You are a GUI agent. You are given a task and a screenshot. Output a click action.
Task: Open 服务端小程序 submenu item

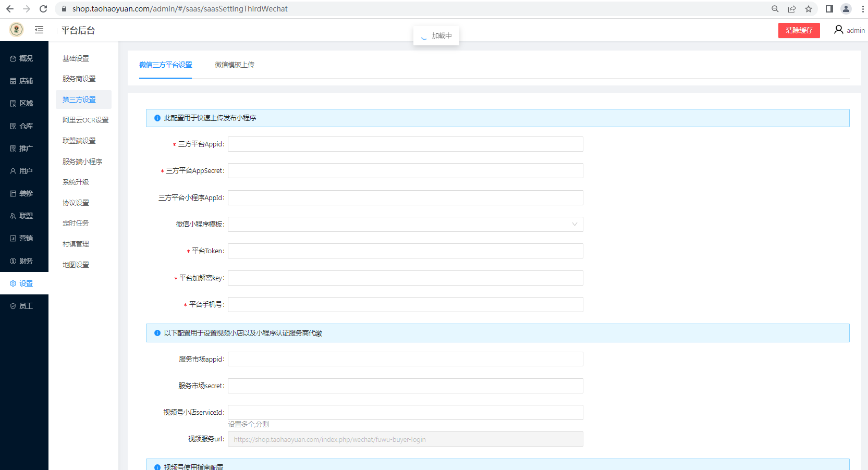point(83,162)
